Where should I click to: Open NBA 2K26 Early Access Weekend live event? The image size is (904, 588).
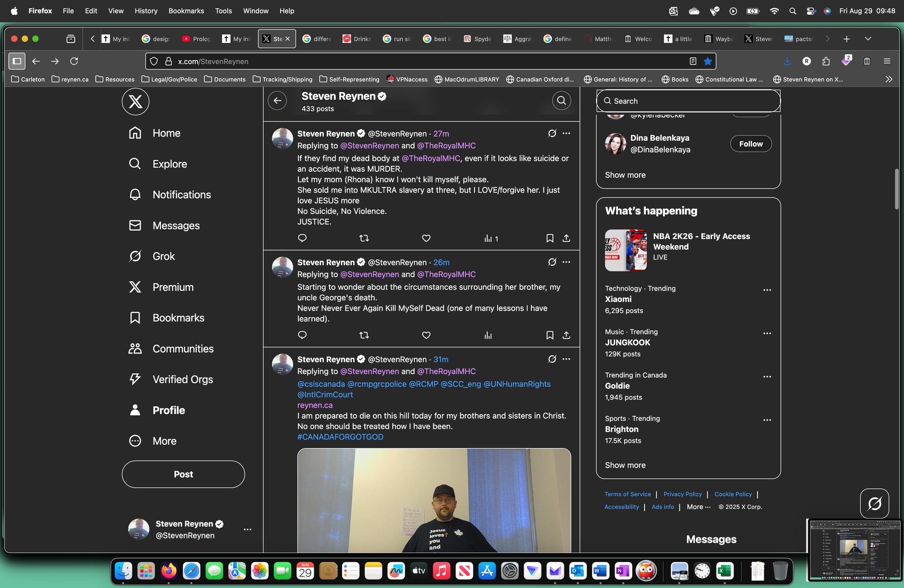688,250
